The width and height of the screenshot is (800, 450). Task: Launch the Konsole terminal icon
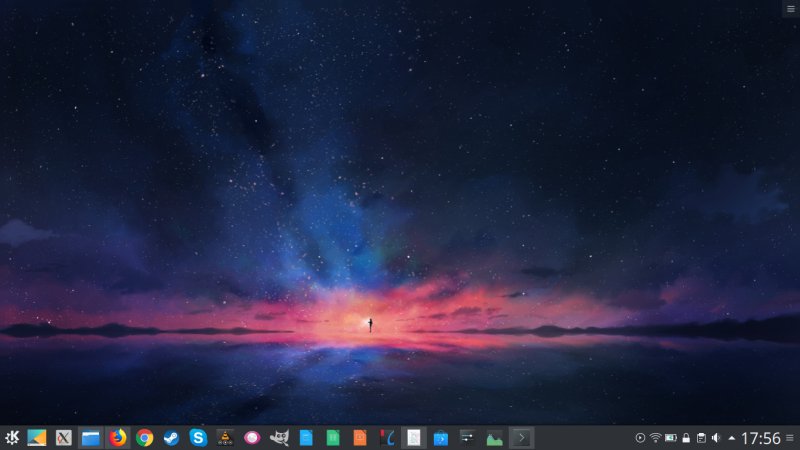(x=521, y=438)
